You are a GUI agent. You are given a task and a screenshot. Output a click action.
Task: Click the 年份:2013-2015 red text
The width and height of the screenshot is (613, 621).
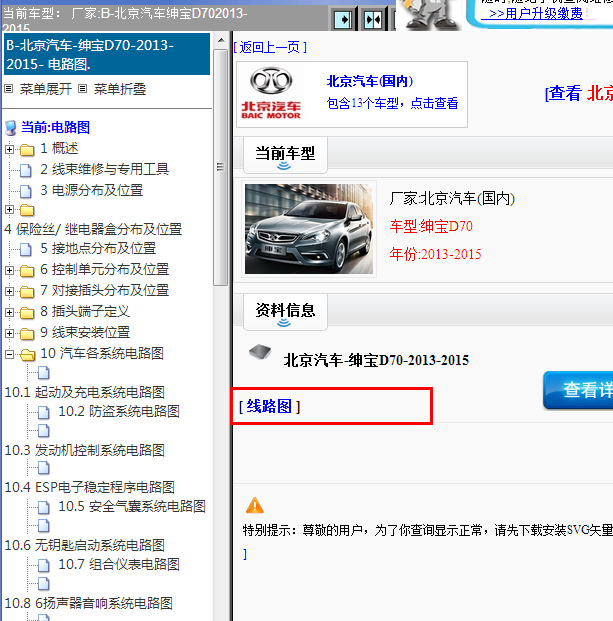coord(435,254)
